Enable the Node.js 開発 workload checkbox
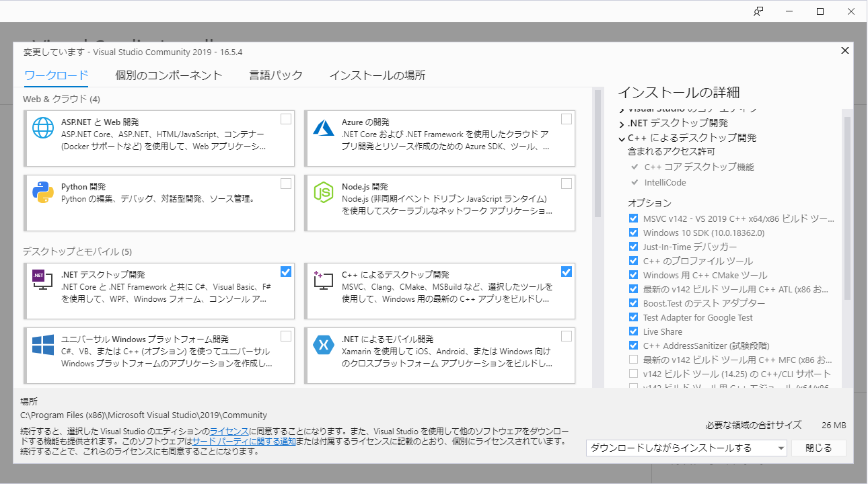Image resolution: width=868 pixels, height=484 pixels. click(567, 184)
